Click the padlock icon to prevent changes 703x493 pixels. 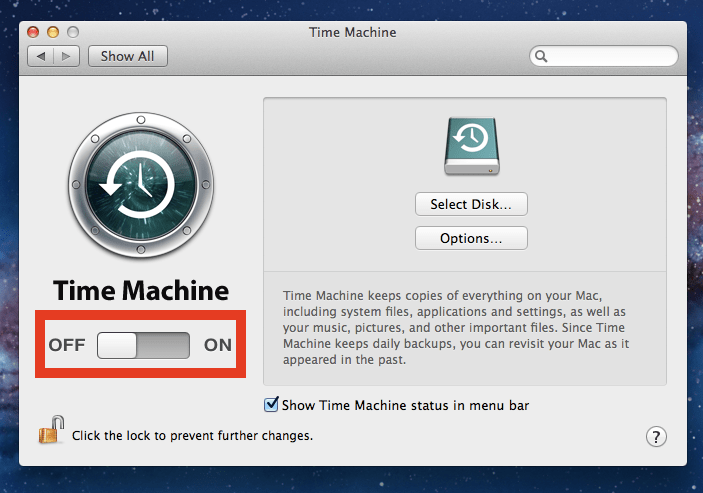coord(51,430)
